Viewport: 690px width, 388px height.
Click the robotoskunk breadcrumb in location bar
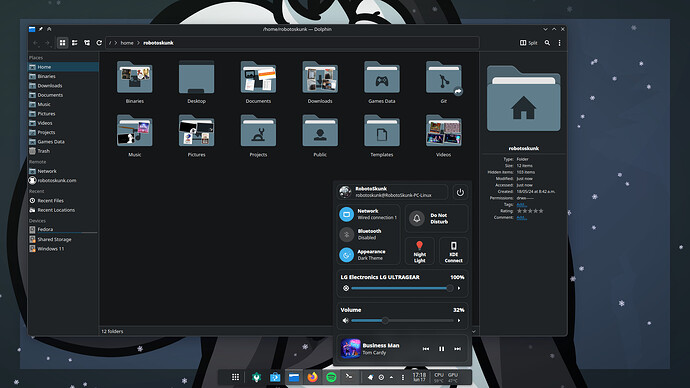pyautogui.click(x=158, y=43)
